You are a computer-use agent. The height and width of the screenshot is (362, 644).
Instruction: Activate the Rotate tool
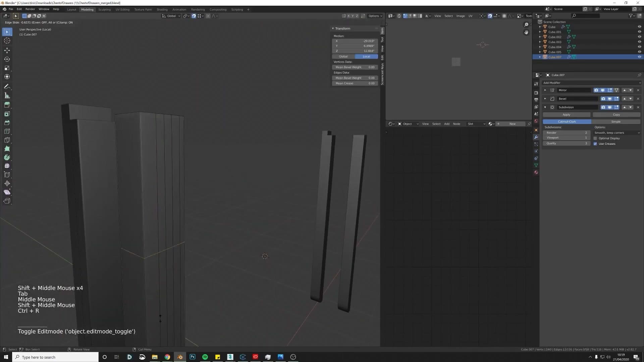[7, 59]
